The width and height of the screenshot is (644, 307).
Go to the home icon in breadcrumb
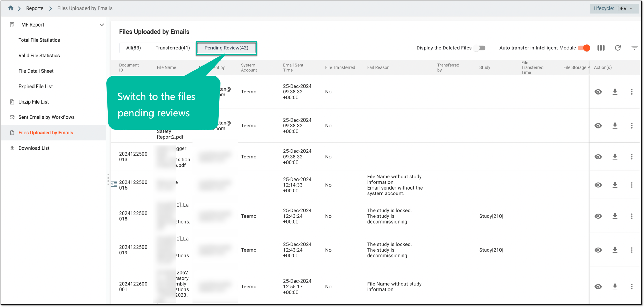coord(11,8)
